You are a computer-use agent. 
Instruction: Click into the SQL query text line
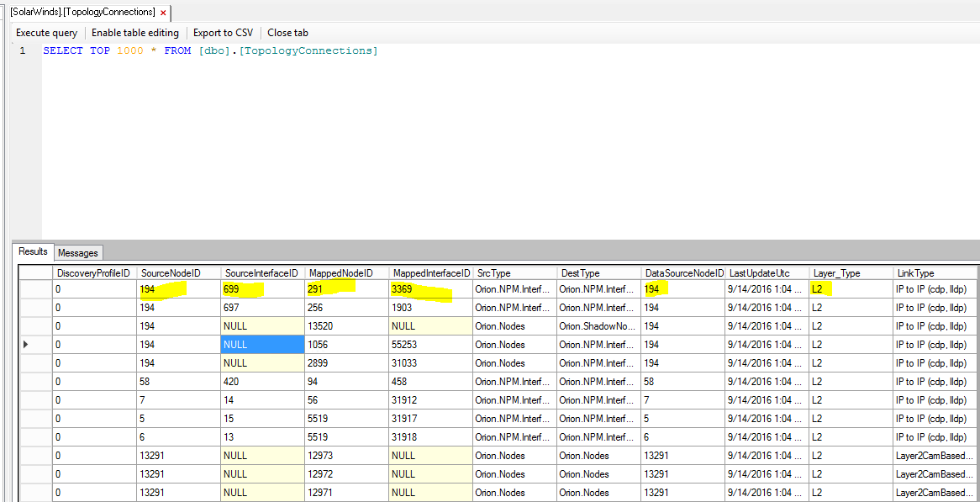click(x=211, y=50)
